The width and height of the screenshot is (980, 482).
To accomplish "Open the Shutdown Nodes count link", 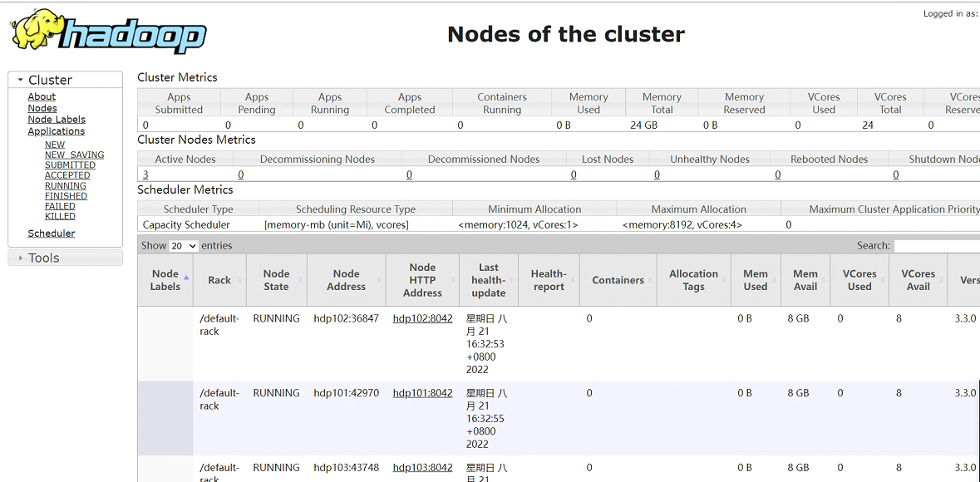I will coord(895,175).
